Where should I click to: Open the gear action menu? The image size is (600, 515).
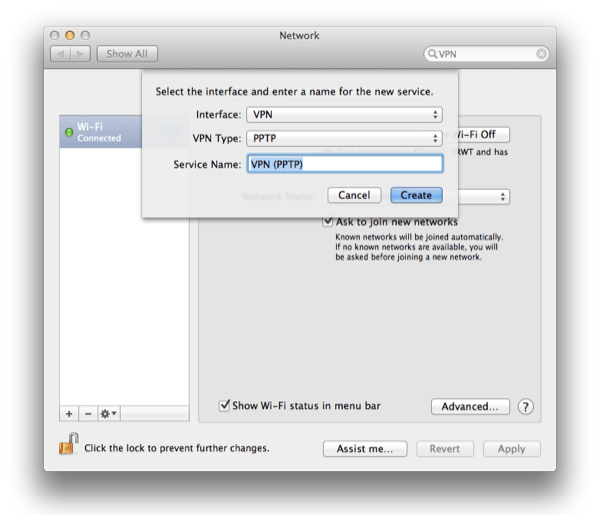click(x=108, y=414)
